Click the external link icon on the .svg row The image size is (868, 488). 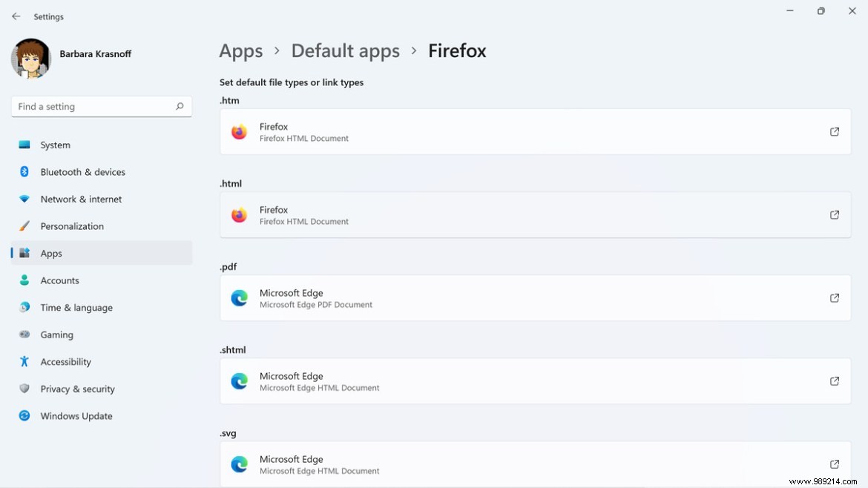(x=834, y=464)
